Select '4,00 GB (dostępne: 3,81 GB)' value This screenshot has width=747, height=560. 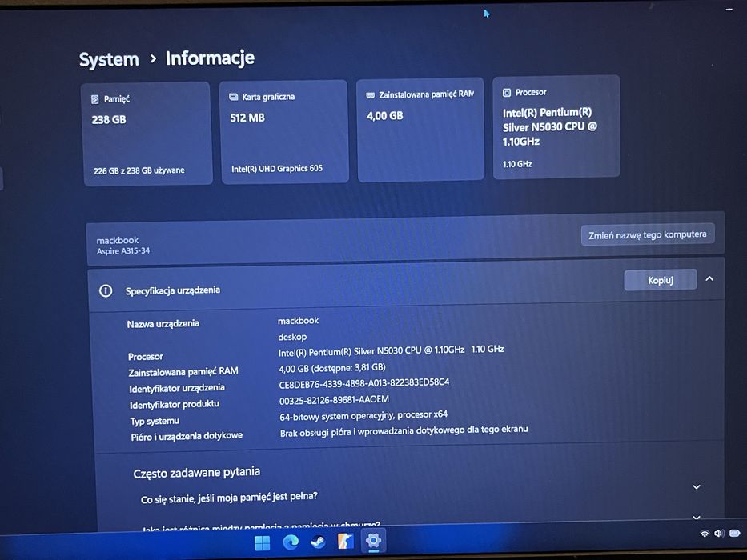pyautogui.click(x=332, y=368)
